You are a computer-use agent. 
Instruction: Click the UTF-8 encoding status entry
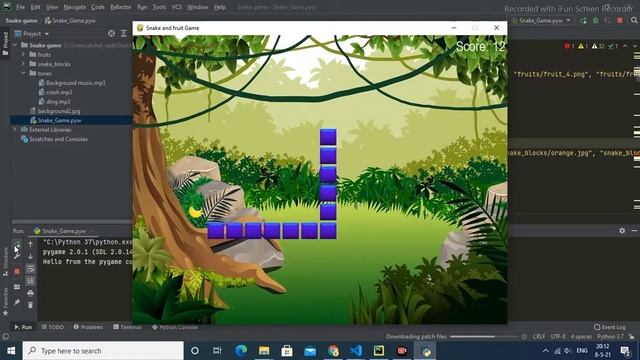tap(558, 337)
